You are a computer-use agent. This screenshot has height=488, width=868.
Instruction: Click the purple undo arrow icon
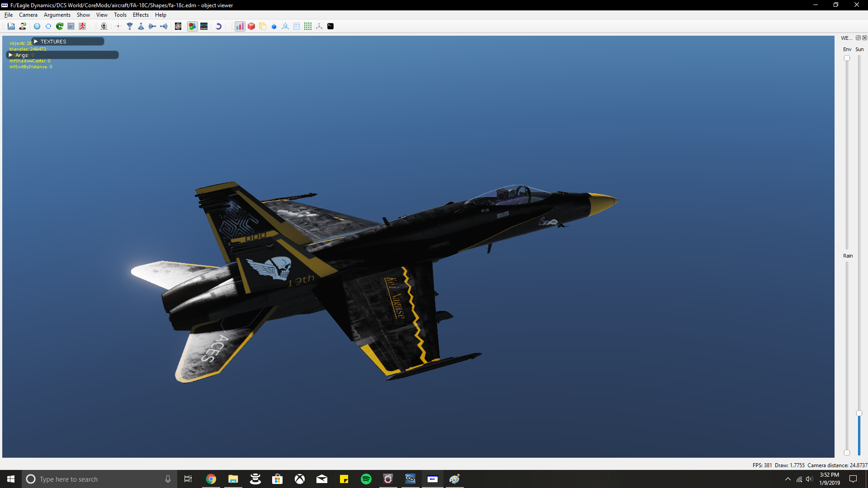(x=218, y=26)
